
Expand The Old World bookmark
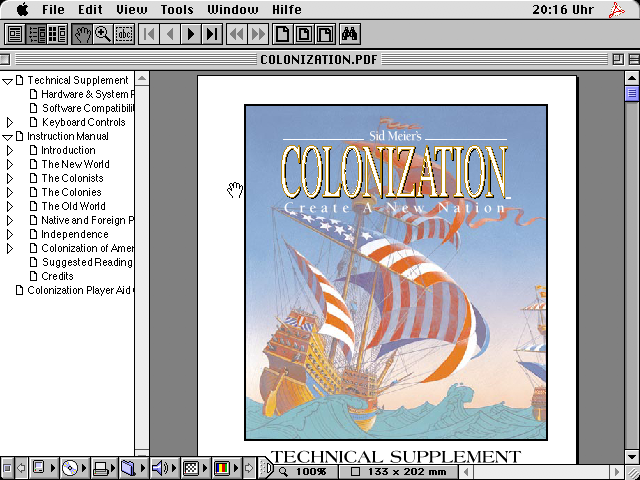click(9, 207)
